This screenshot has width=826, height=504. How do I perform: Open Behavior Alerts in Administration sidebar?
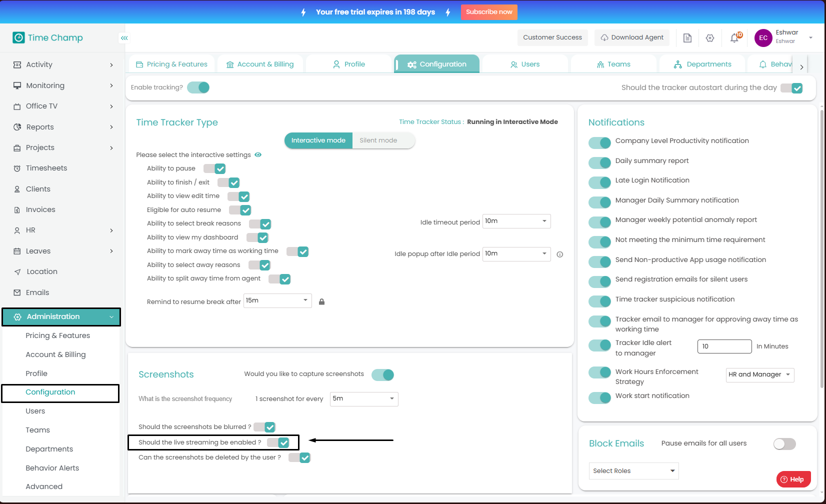pyautogui.click(x=52, y=468)
